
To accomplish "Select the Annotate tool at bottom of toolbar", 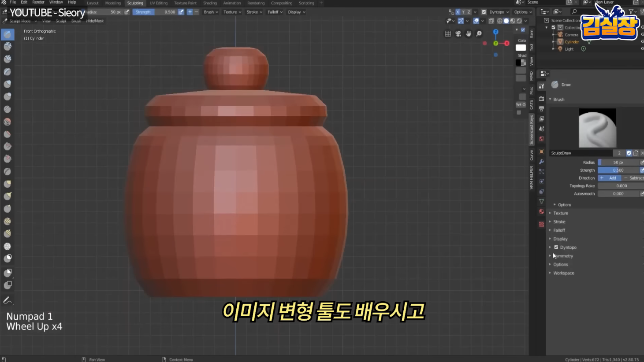I will (7, 300).
